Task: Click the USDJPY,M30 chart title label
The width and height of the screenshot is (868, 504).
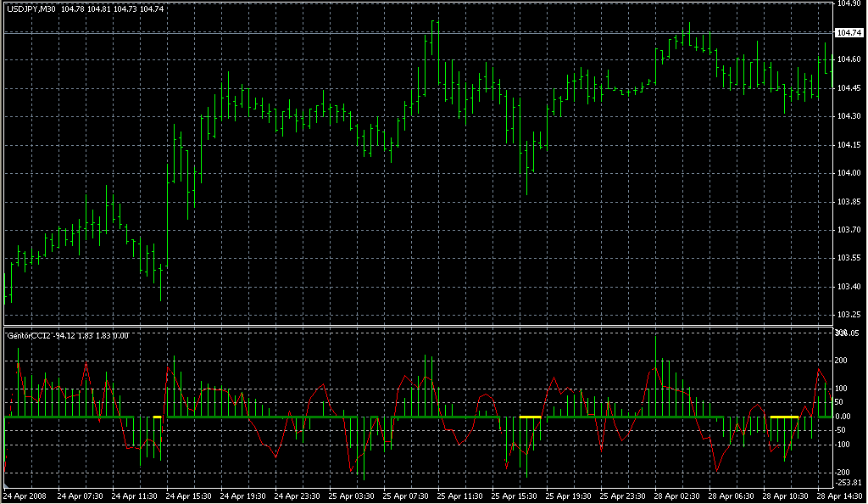Action: point(31,8)
